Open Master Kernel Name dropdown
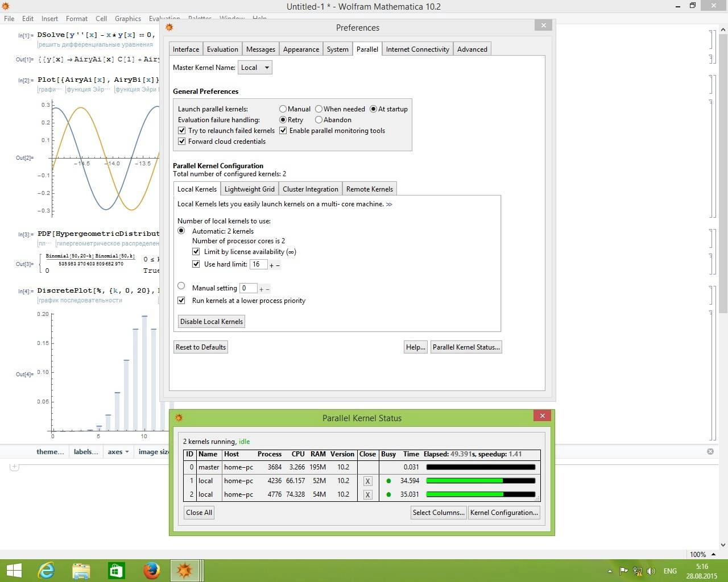Viewport: 728px width, 582px height. tap(255, 68)
